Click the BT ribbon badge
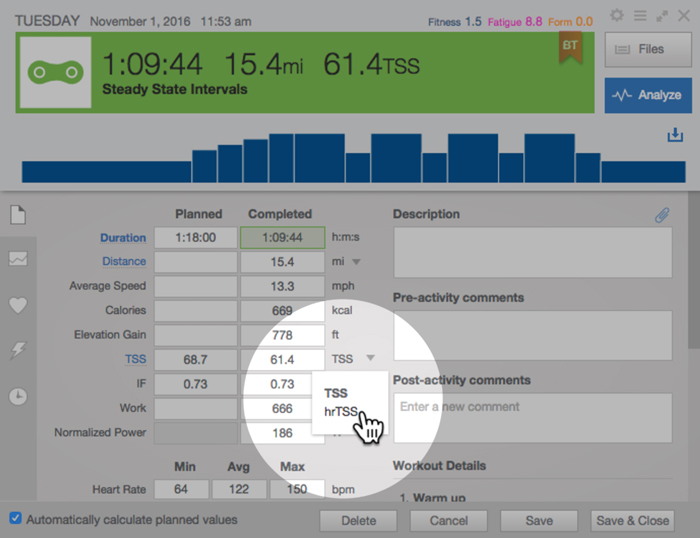700x538 pixels. 570,47
